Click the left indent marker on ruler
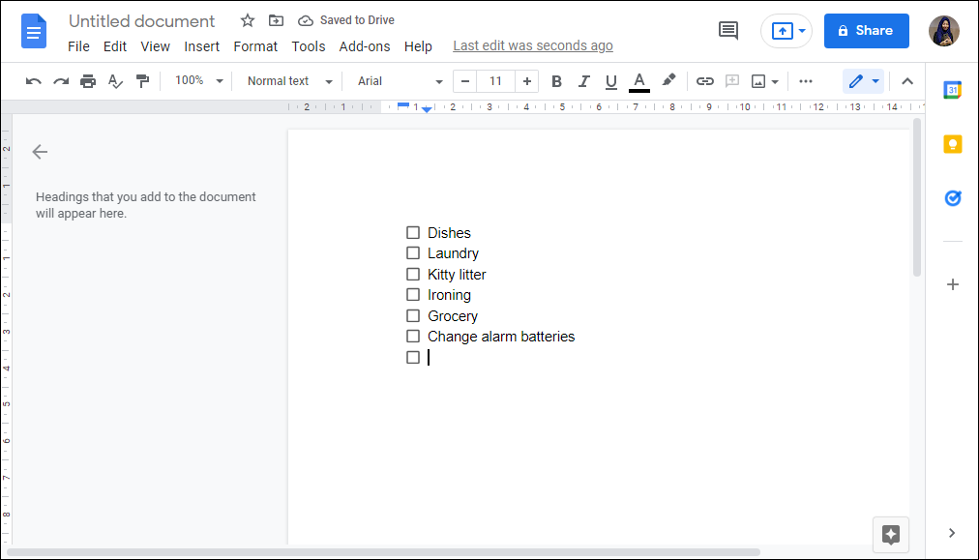The image size is (979, 560). 427,110
